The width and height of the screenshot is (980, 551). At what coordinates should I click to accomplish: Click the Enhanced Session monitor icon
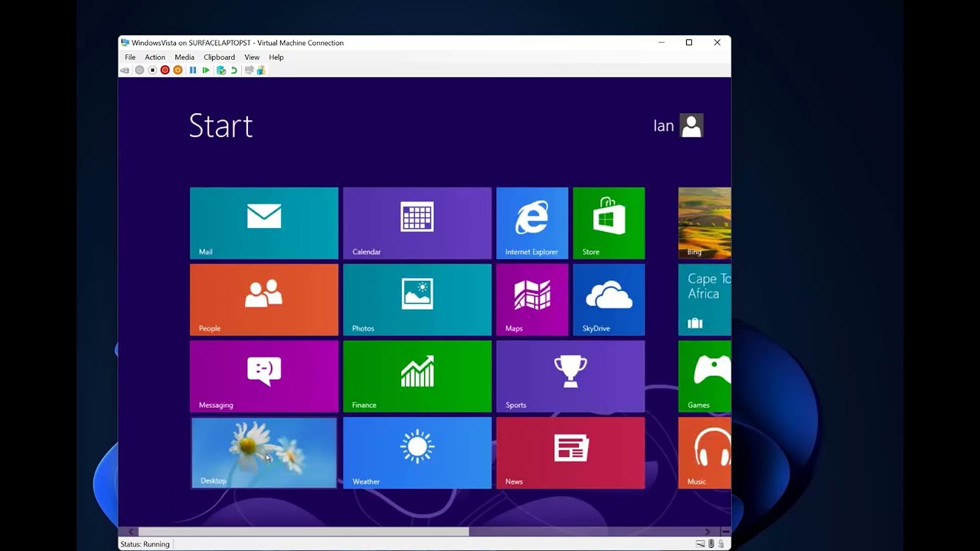[249, 70]
